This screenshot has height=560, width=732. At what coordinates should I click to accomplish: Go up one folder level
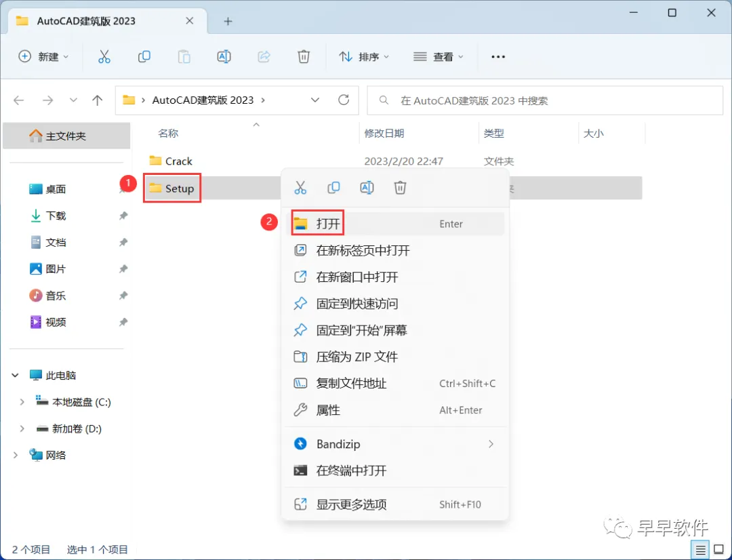point(97,100)
